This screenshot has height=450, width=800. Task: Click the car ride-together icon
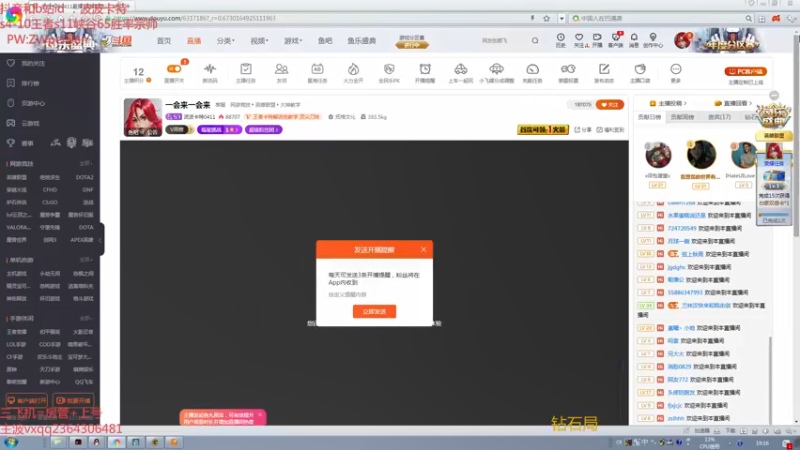[x=460, y=69]
